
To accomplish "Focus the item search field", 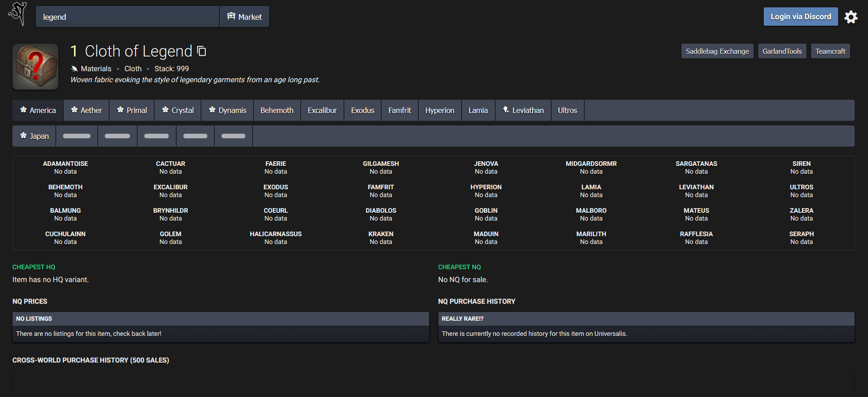I will [127, 17].
